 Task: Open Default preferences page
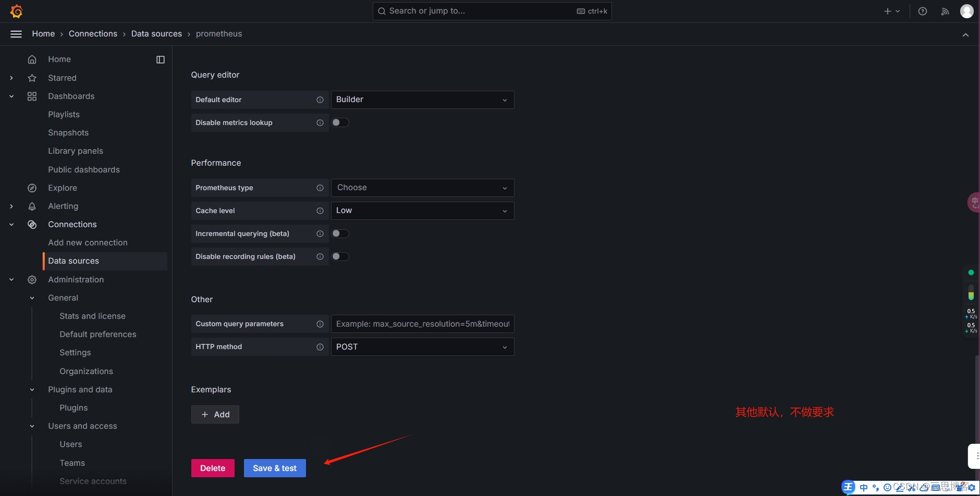click(98, 334)
